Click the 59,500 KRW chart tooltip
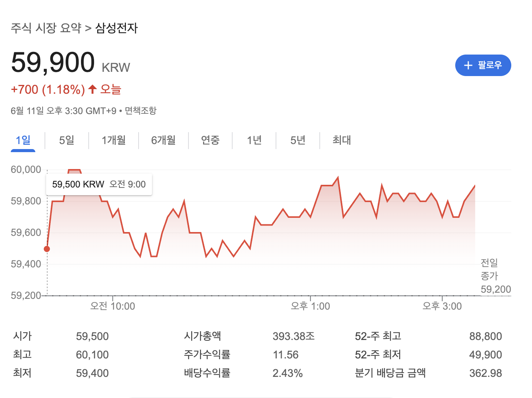 pos(99,184)
